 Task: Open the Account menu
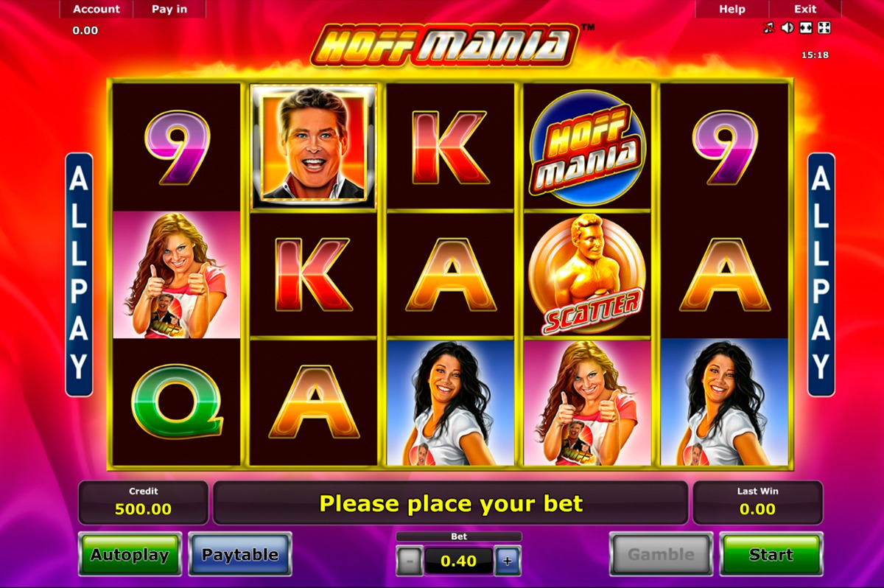tap(97, 9)
